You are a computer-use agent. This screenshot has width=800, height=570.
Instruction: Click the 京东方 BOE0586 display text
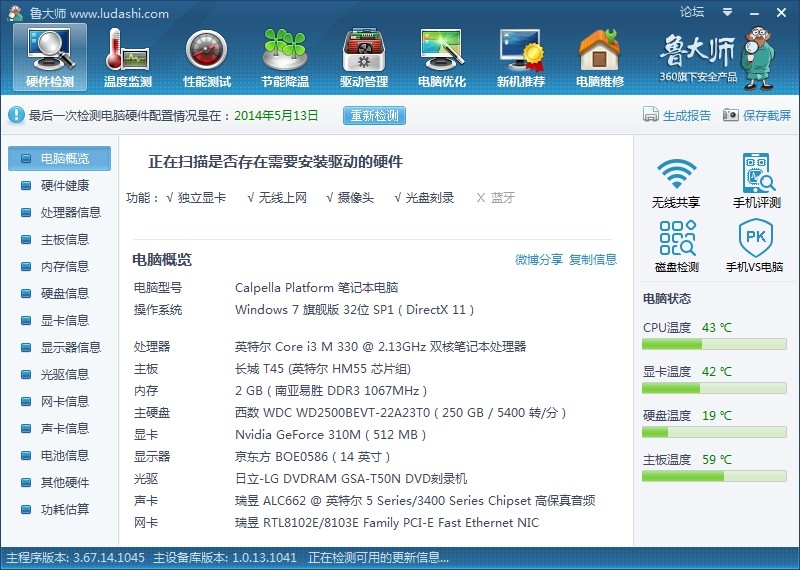point(312,457)
